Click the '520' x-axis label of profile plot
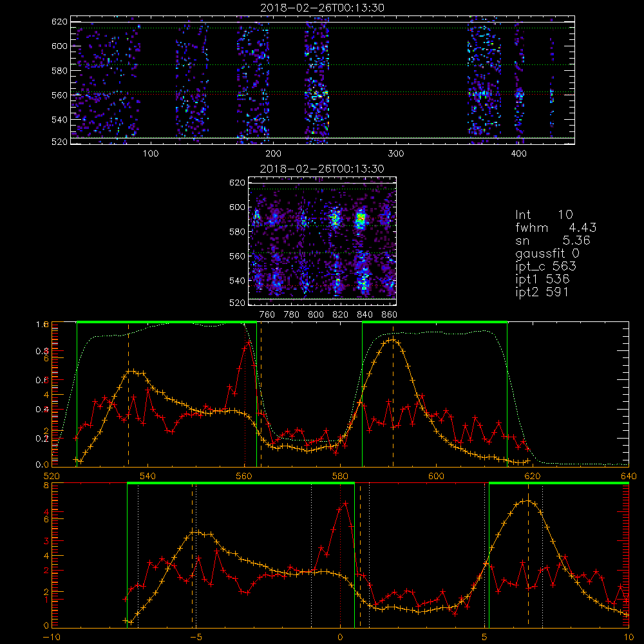This screenshot has height=644, width=644. click(52, 477)
